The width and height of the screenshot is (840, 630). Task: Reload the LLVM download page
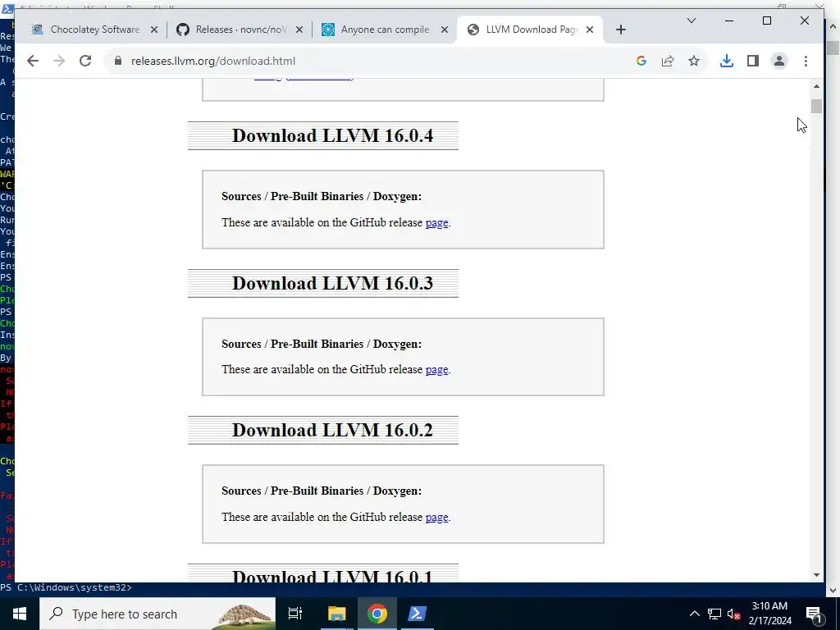[85, 61]
